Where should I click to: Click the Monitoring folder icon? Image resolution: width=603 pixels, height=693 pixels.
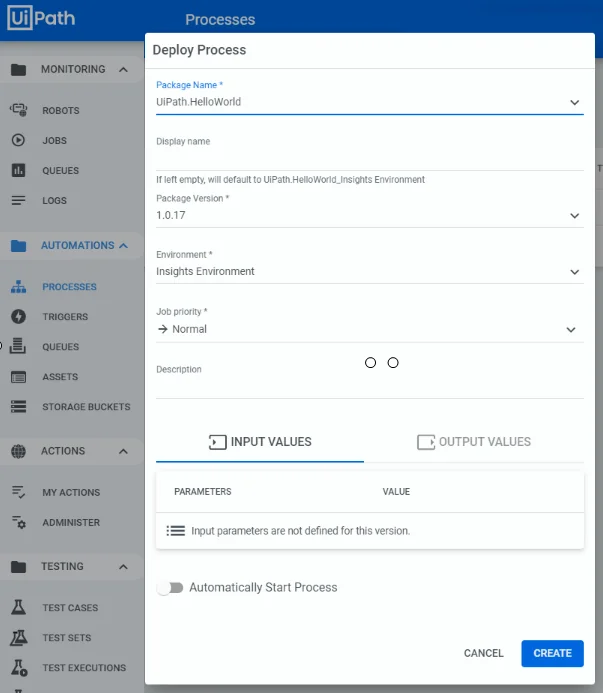click(18, 69)
